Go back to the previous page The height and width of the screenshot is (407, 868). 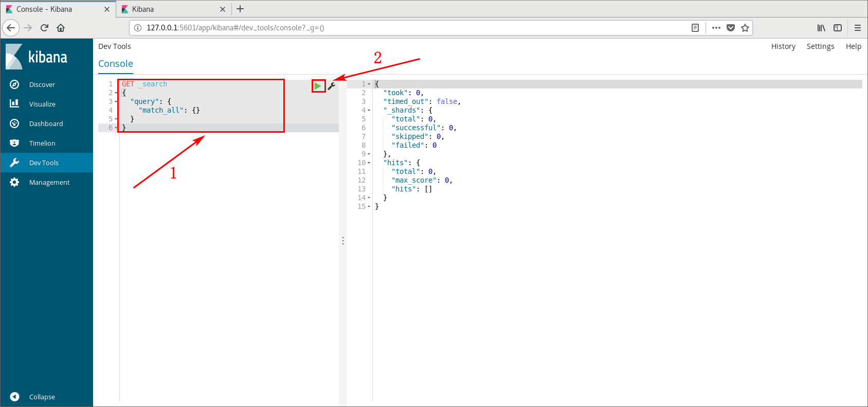pos(11,28)
